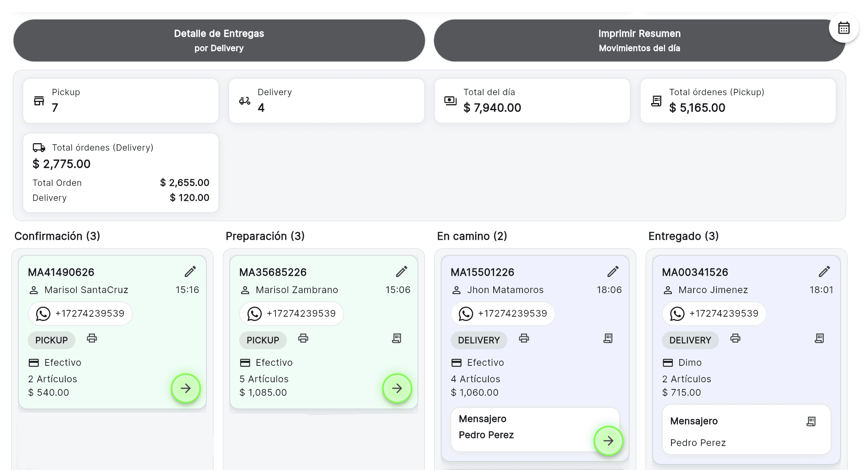Advance order MA41490626 with green arrow
Screen dimensions: 868x470
(x=186, y=388)
